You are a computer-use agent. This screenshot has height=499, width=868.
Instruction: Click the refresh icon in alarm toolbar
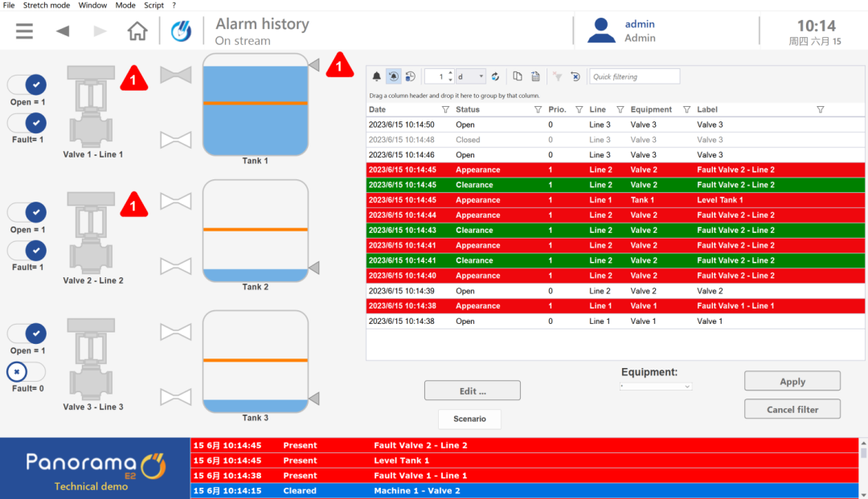495,76
